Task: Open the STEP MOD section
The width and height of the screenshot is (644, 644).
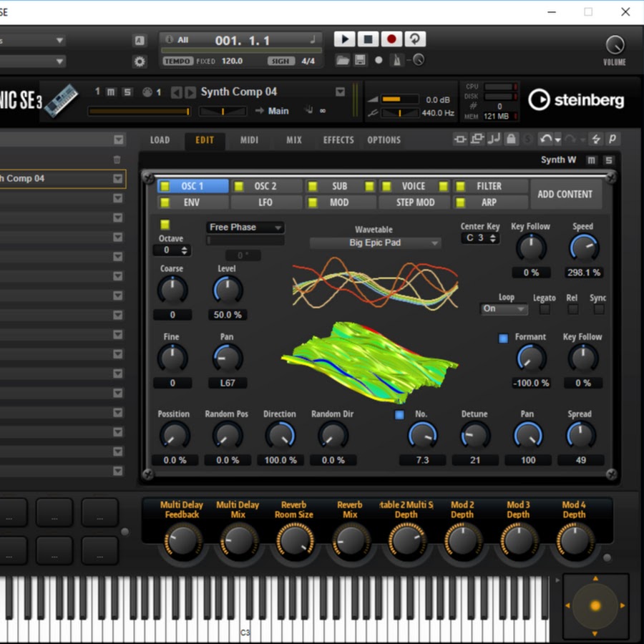Action: click(415, 203)
